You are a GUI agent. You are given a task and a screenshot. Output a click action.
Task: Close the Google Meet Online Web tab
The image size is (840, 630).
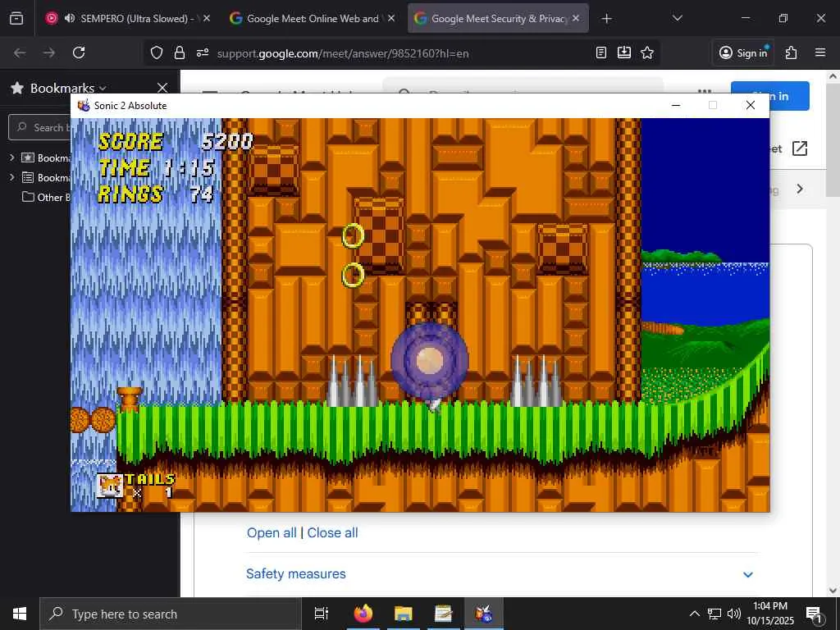(x=391, y=18)
